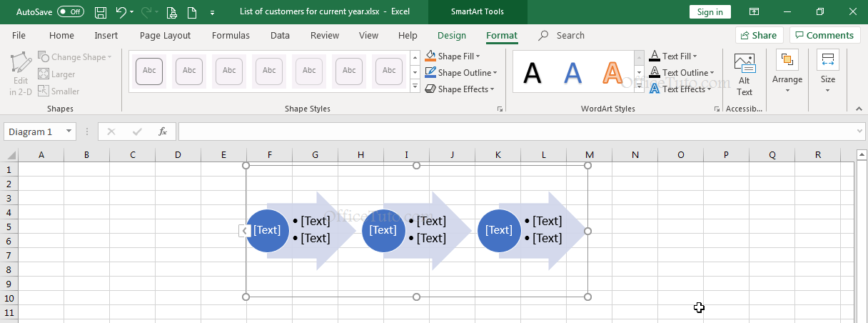This screenshot has width=868, height=323.
Task: Expand the formula bar with the chevron
Action: pyautogui.click(x=859, y=131)
